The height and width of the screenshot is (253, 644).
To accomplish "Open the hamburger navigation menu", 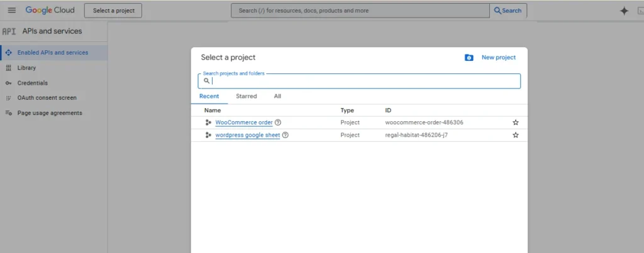I will click(x=12, y=10).
